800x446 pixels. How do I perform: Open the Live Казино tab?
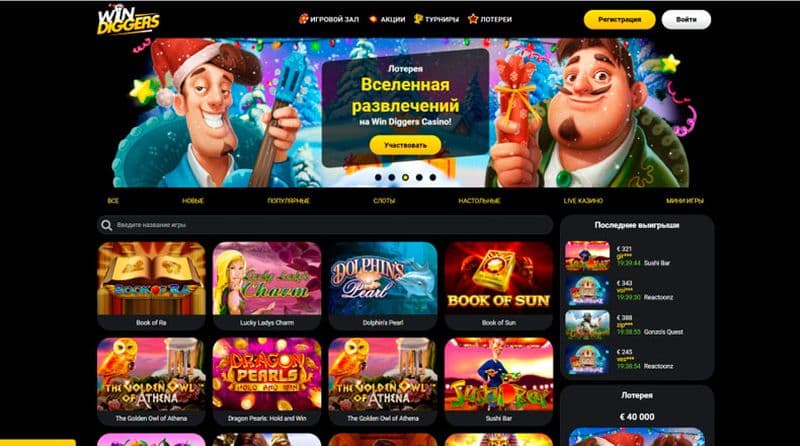[583, 201]
